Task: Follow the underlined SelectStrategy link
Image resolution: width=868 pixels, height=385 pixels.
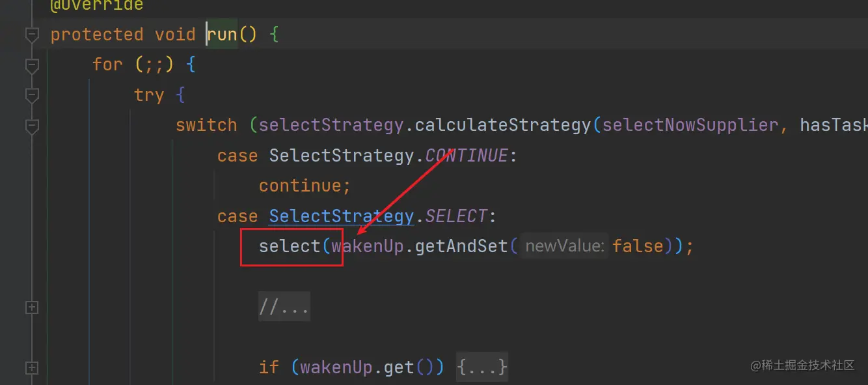Action: (341, 216)
